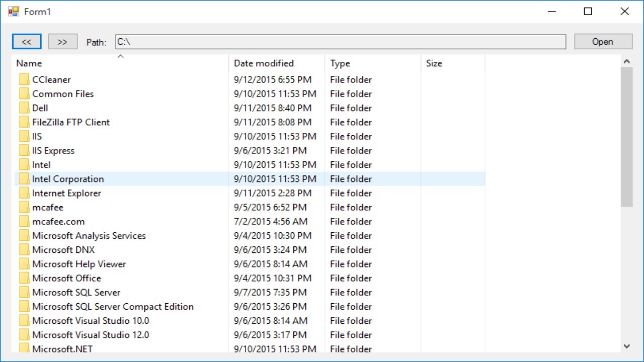The width and height of the screenshot is (644, 362).
Task: Click date 9/5/2015 6:52 PM
Action: pyautogui.click(x=270, y=207)
